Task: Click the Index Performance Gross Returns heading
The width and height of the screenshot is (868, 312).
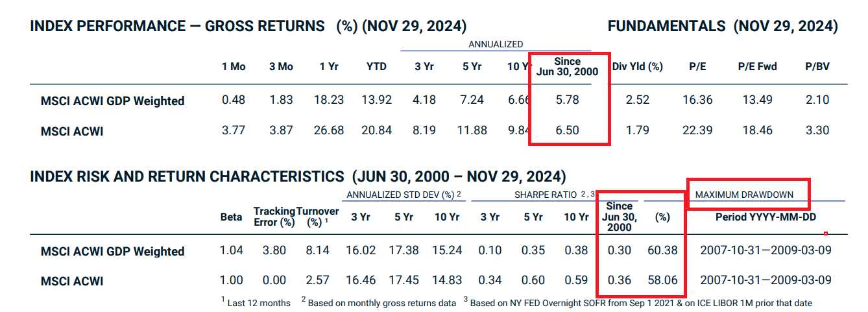Action: (248, 27)
